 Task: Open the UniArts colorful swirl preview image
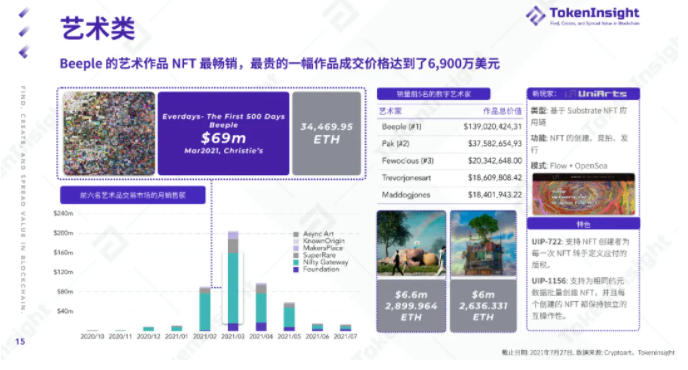(584, 194)
